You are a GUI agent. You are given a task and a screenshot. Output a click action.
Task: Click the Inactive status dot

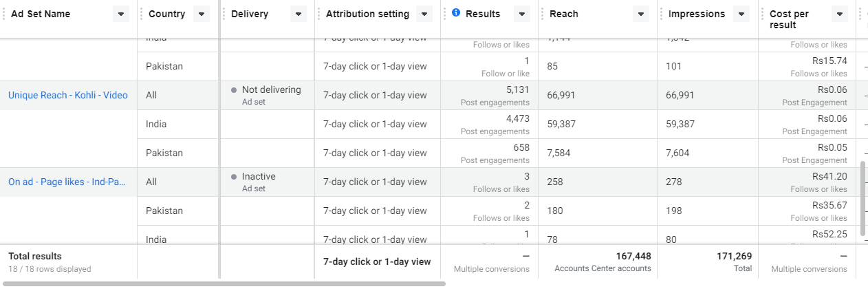pyautogui.click(x=235, y=177)
